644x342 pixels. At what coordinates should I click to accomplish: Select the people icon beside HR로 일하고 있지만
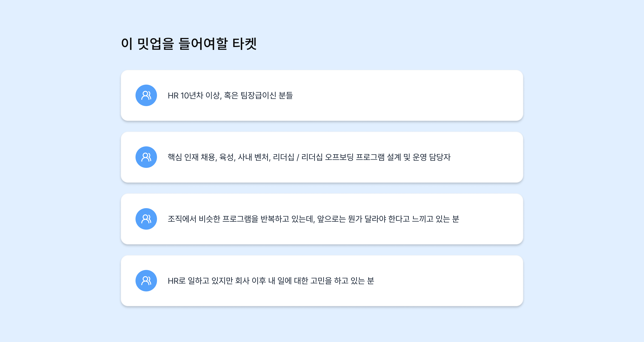pyautogui.click(x=146, y=281)
